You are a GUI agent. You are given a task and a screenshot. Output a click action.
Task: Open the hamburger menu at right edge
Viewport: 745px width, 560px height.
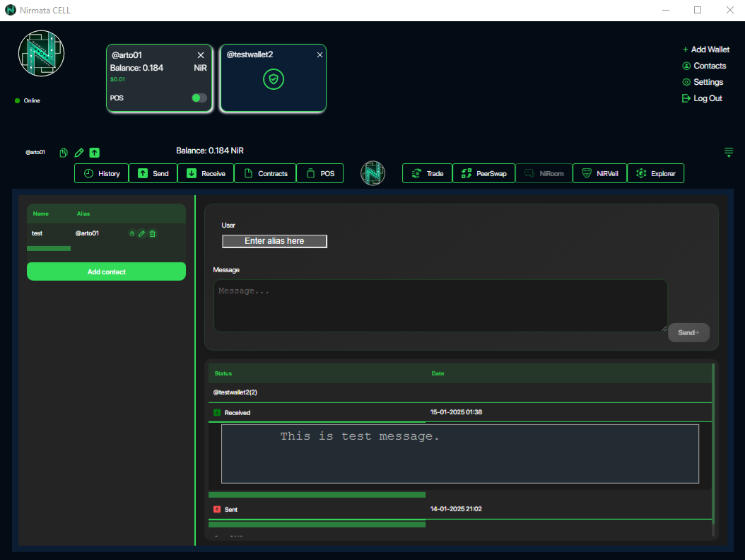pyautogui.click(x=729, y=152)
